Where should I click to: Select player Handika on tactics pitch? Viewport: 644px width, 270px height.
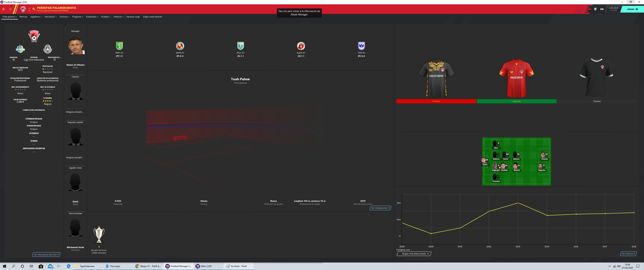(504, 167)
